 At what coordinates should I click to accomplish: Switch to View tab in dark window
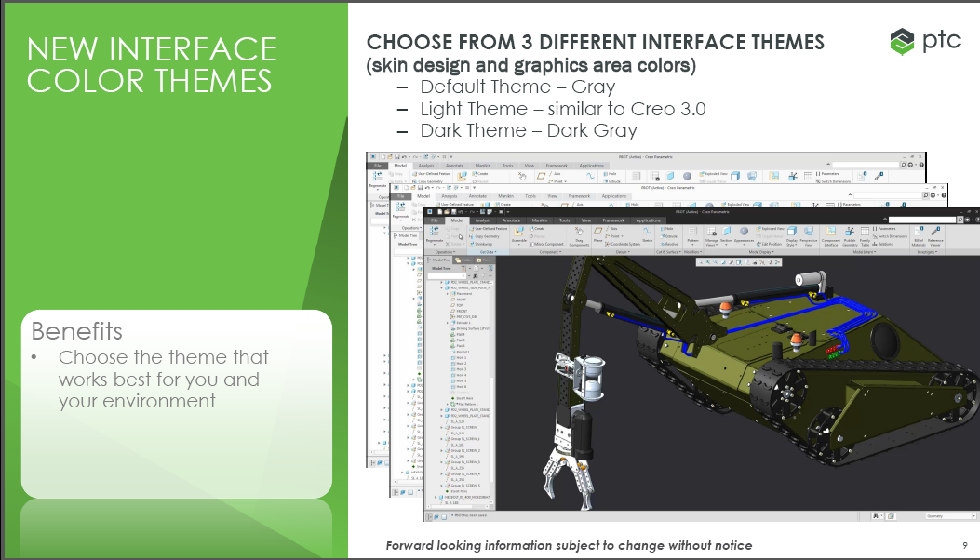click(586, 220)
